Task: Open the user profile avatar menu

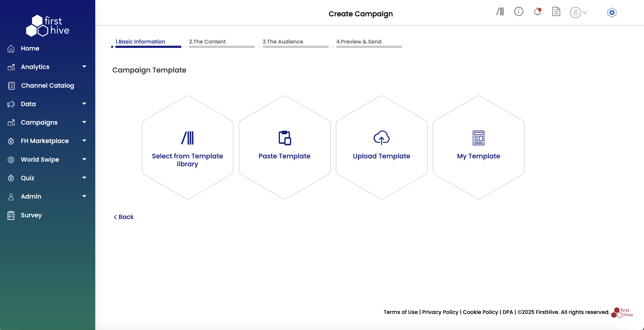Action: [575, 13]
